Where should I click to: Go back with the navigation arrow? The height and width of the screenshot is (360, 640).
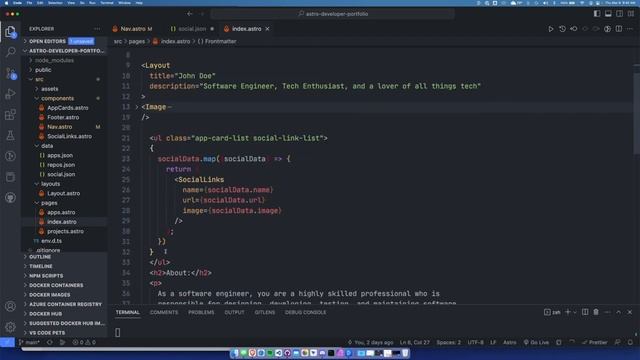pyautogui.click(x=190, y=14)
